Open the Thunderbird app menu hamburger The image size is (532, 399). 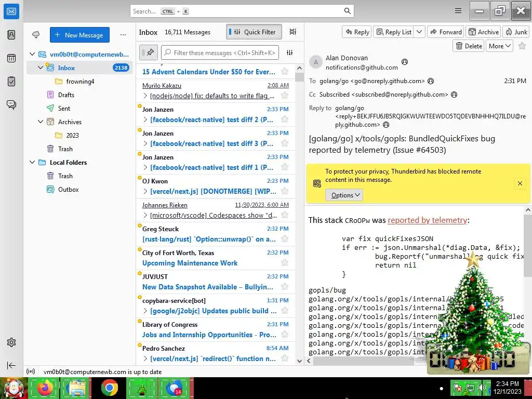458,11
